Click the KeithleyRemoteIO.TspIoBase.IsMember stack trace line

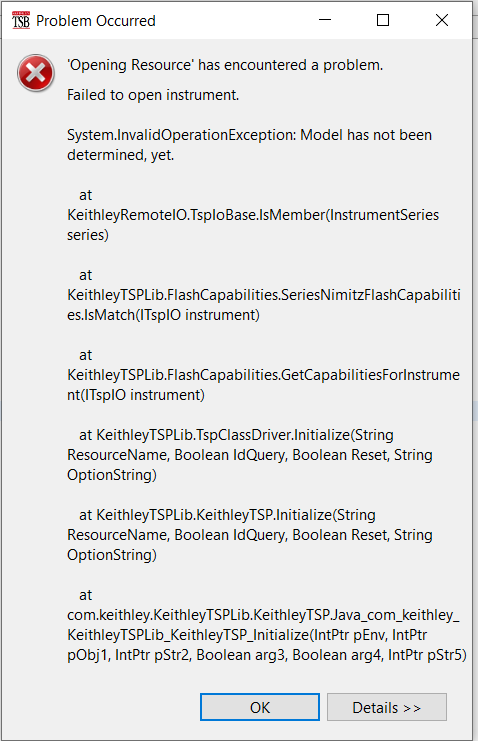pyautogui.click(x=253, y=215)
